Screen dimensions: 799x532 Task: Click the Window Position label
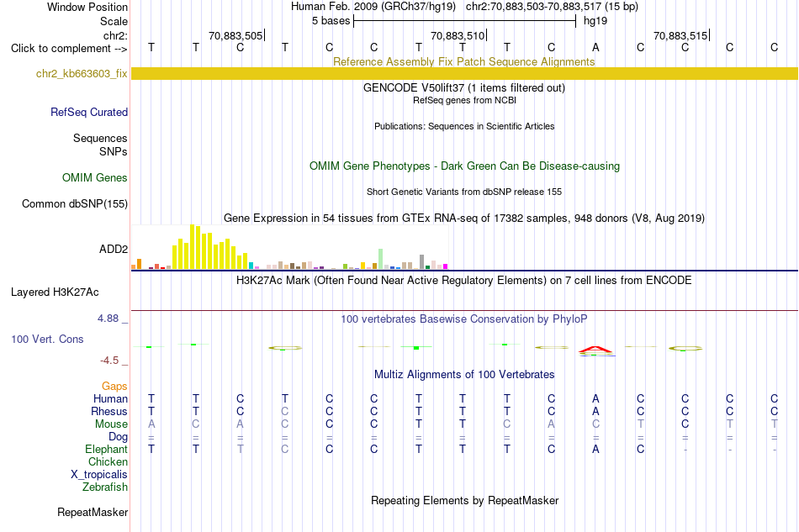pyautogui.click(x=87, y=7)
